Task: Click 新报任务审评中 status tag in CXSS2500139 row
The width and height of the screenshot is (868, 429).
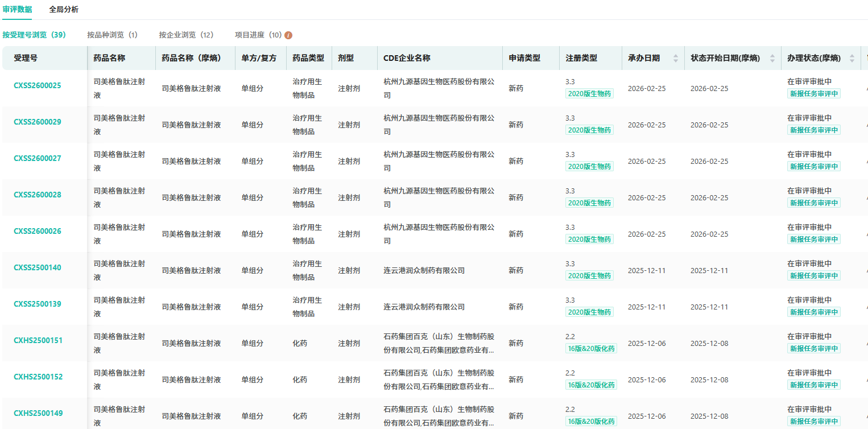Action: click(813, 312)
